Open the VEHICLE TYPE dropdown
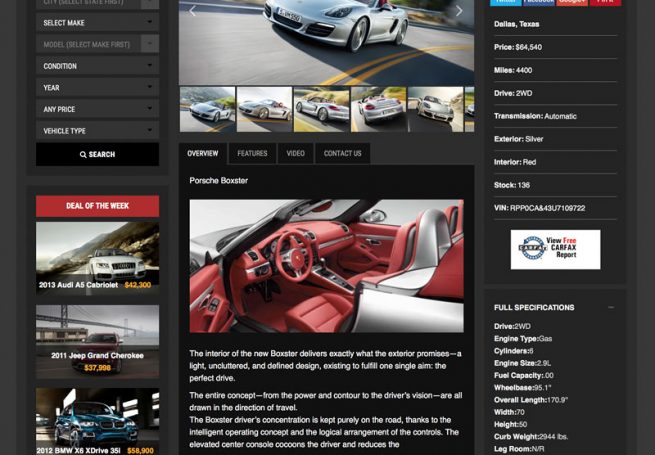 (x=97, y=131)
